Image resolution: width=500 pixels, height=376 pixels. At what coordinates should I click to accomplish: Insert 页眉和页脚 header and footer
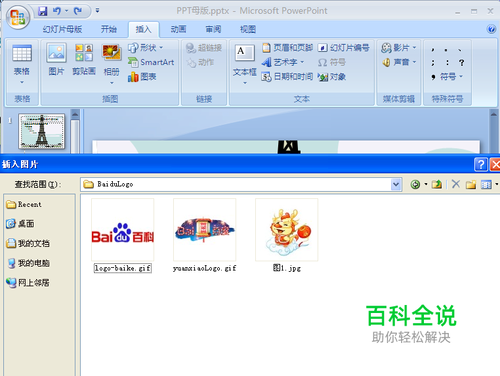tap(287, 48)
